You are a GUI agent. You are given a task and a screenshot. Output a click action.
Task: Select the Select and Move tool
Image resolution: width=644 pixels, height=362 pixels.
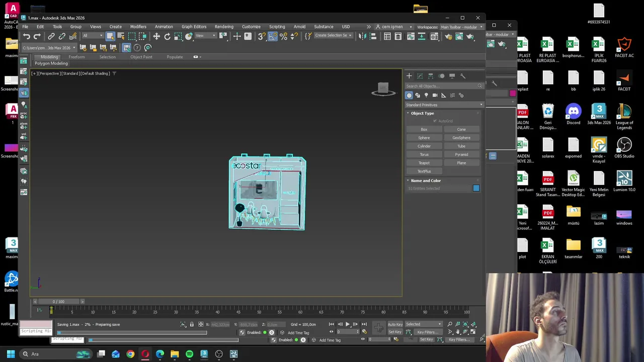(x=156, y=36)
